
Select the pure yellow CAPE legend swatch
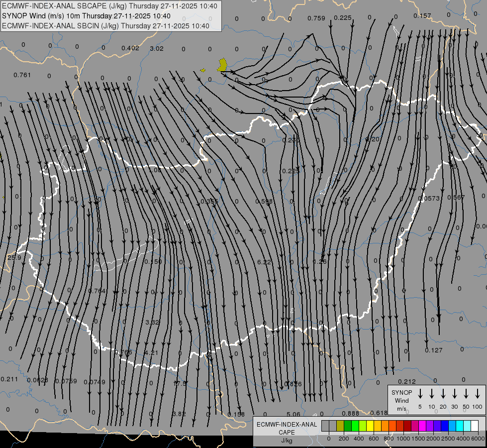coord(370,426)
